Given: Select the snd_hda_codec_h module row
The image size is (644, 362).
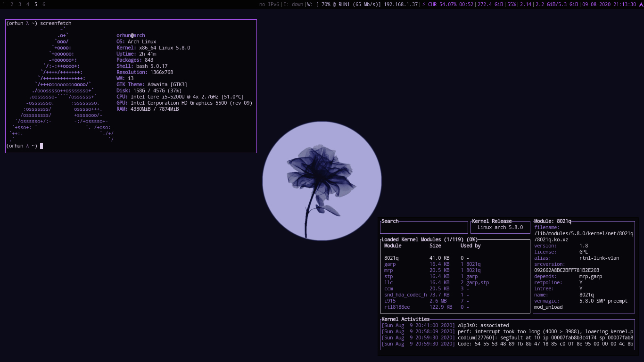Looking at the screenshot, I should (455, 295).
